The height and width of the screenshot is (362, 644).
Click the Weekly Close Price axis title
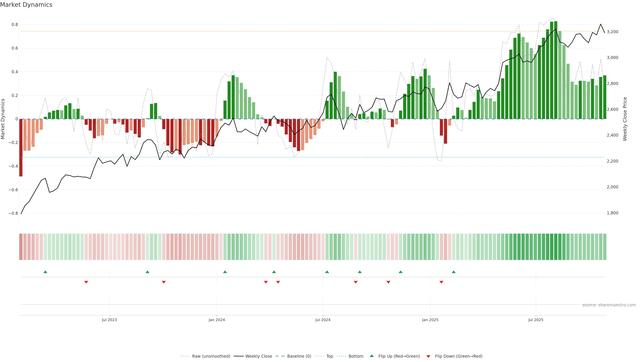click(625, 119)
